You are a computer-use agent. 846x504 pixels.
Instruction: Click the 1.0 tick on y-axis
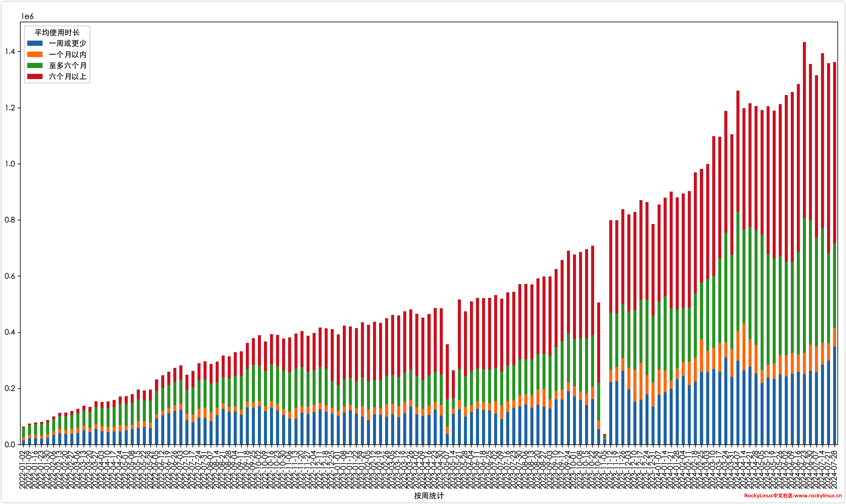coord(10,164)
